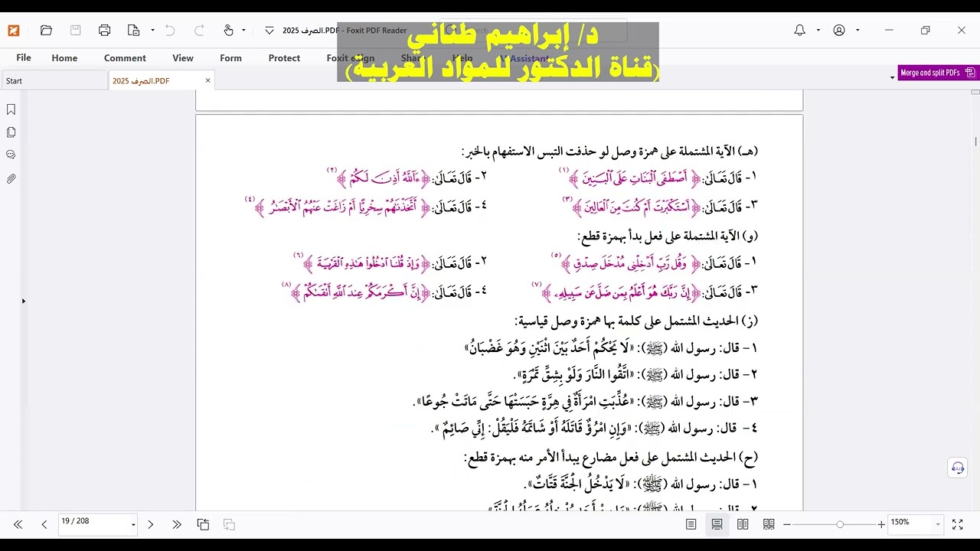Open the Bookmarks side panel
Screen dimensions: 980x551
click(11, 109)
